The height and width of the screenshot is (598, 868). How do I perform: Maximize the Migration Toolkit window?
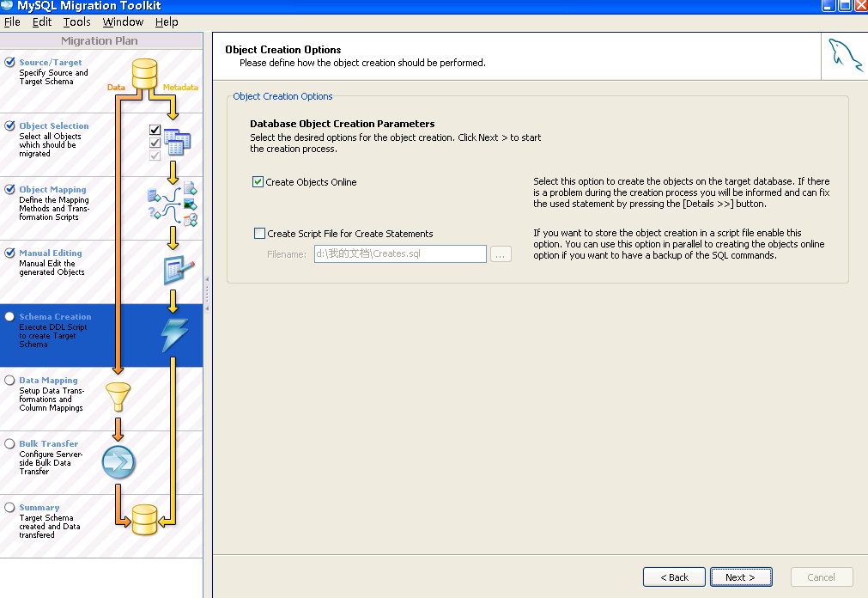(x=845, y=5)
